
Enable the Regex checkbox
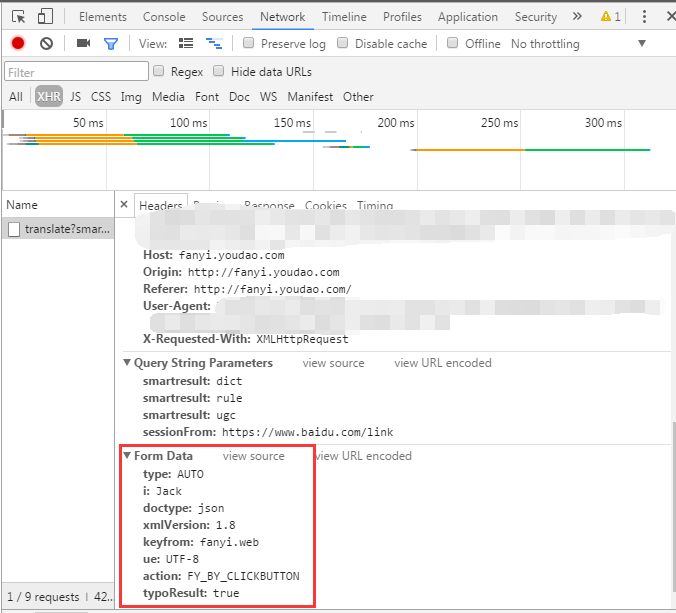click(x=159, y=71)
